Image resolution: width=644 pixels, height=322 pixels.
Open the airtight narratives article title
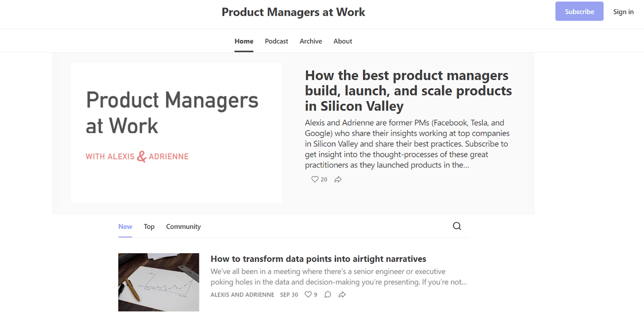[318, 258]
